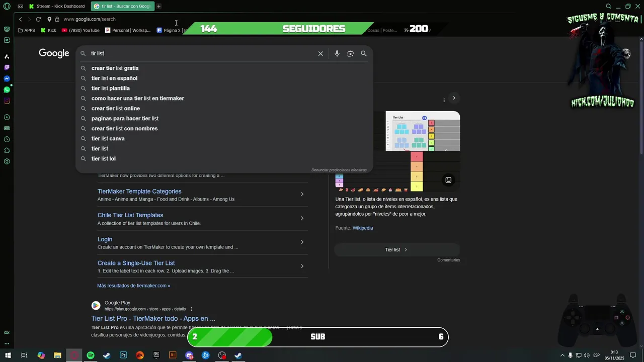The image size is (644, 362).
Task: Open TierMaker Template Categories link
Action: click(x=139, y=192)
